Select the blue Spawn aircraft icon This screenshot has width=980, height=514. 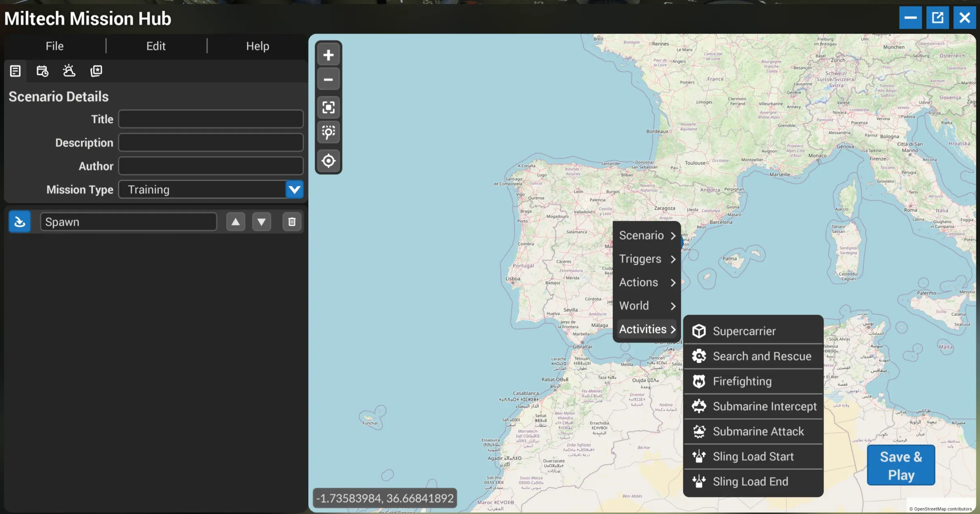[19, 222]
